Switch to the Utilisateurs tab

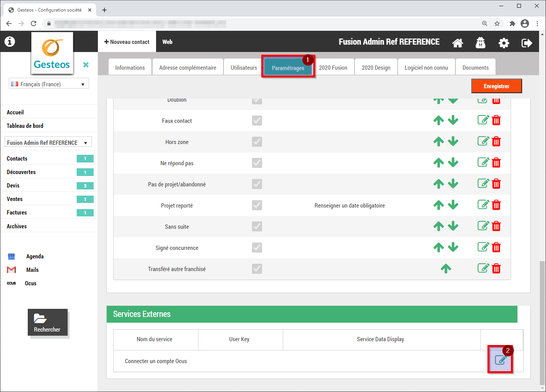pos(244,68)
